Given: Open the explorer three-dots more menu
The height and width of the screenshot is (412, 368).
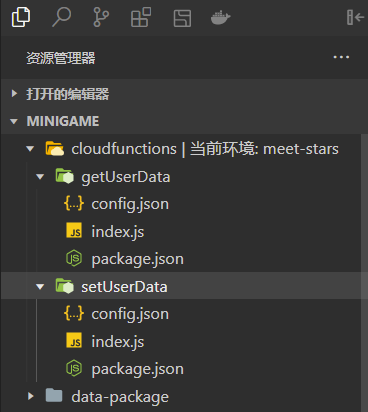Looking at the screenshot, I should (341, 57).
